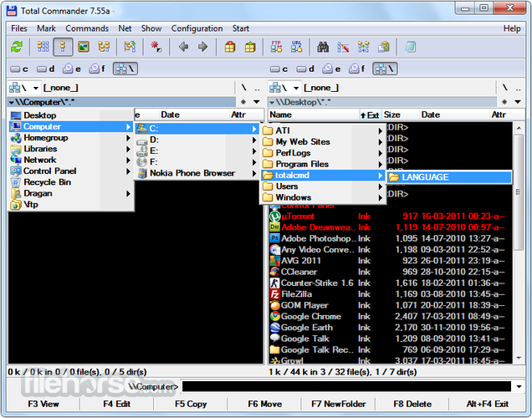The height and width of the screenshot is (418, 532).
Task: Open the Help menu
Action: 512,28
